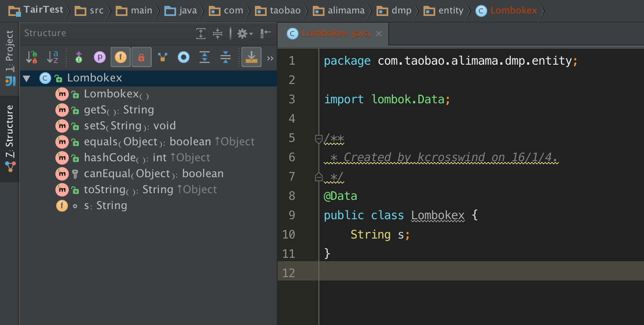This screenshot has height=325, width=644.
Task: Click com package breadcrumb
Action: point(226,10)
